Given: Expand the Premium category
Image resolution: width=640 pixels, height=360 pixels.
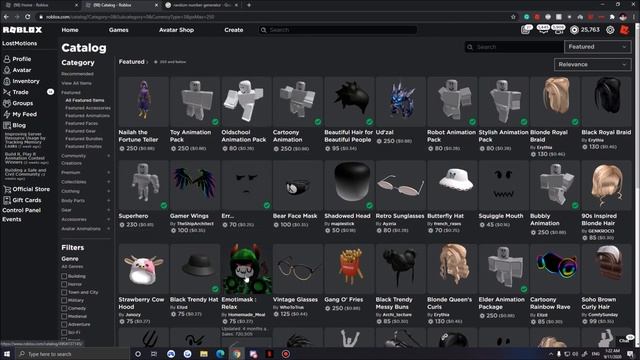Looking at the screenshot, I should (x=109, y=173).
